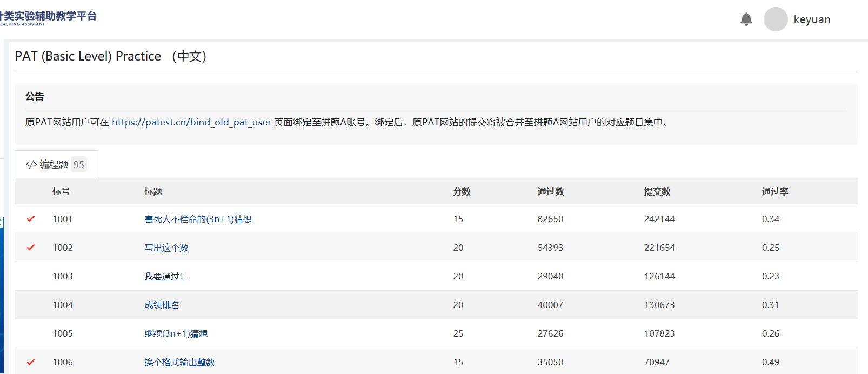868x374 pixels.
Task: Open problem 成绩排名
Action: [162, 305]
